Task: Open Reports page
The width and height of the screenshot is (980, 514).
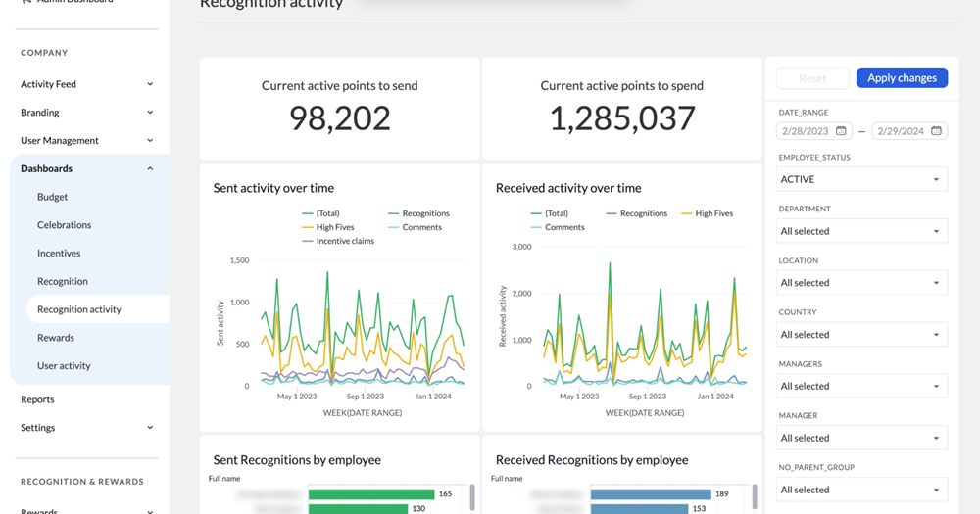Action: pos(37,399)
